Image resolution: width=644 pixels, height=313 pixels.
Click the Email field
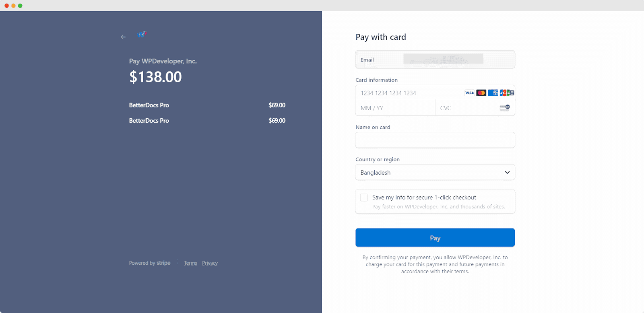click(435, 59)
